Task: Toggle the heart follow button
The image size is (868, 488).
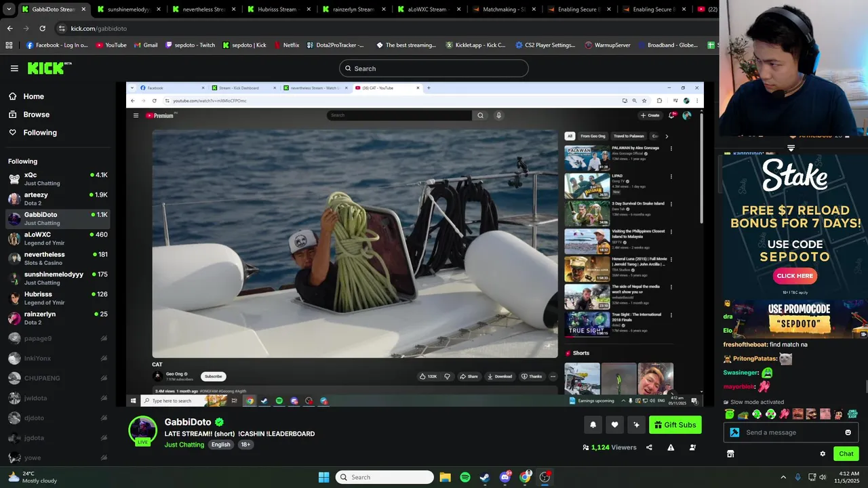Action: pos(614,425)
